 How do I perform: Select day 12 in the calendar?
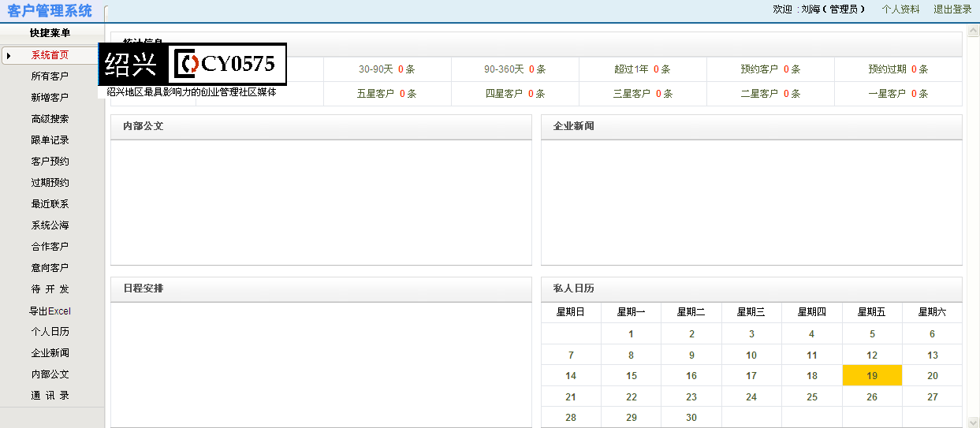pyautogui.click(x=872, y=355)
